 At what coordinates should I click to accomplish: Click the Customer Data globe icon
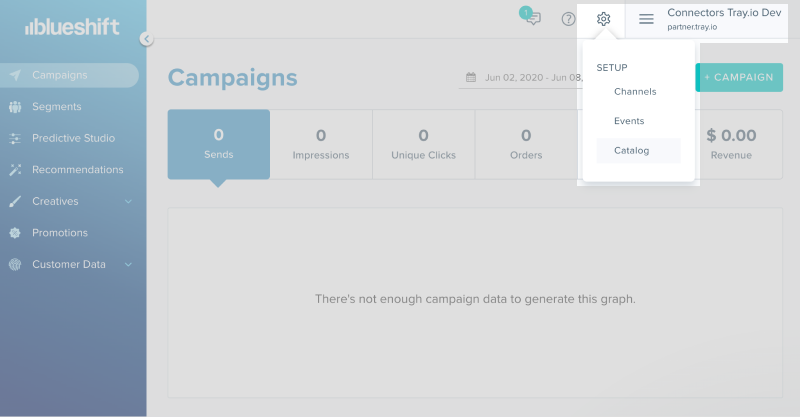coord(15,265)
